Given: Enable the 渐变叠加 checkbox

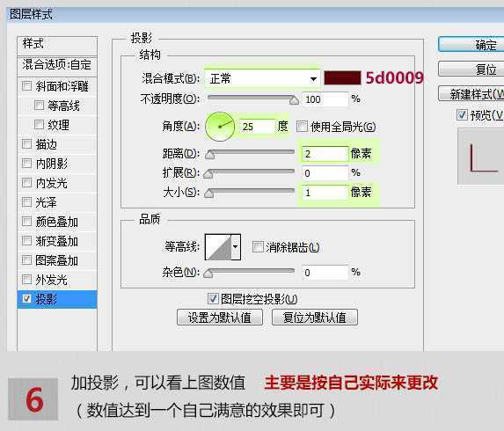Looking at the screenshot, I should [26, 240].
